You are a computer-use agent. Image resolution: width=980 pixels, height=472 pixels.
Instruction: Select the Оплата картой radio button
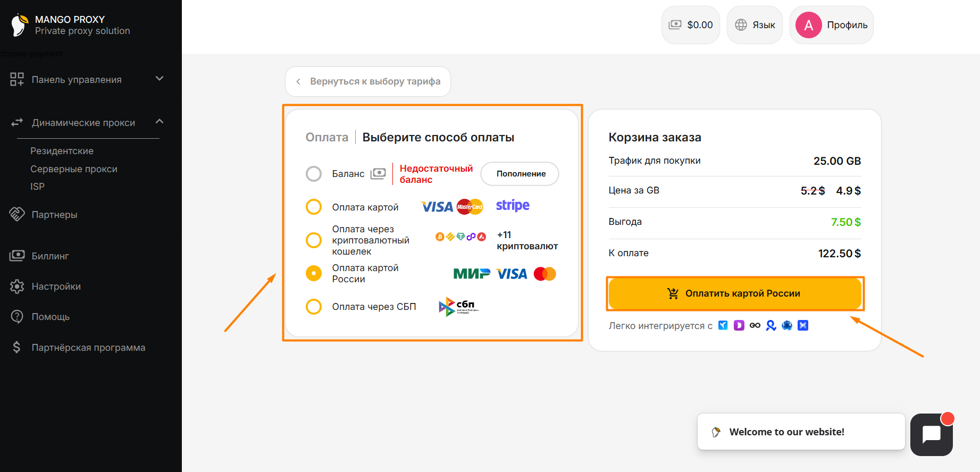point(314,207)
